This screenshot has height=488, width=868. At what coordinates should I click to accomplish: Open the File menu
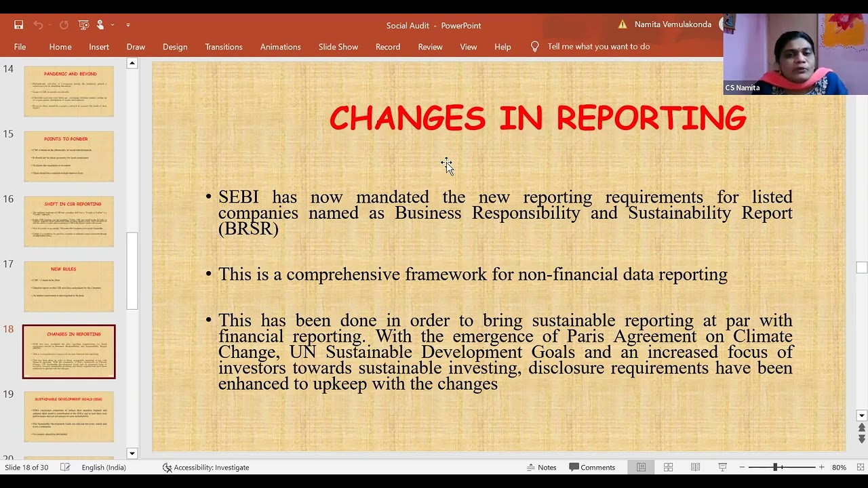point(20,47)
